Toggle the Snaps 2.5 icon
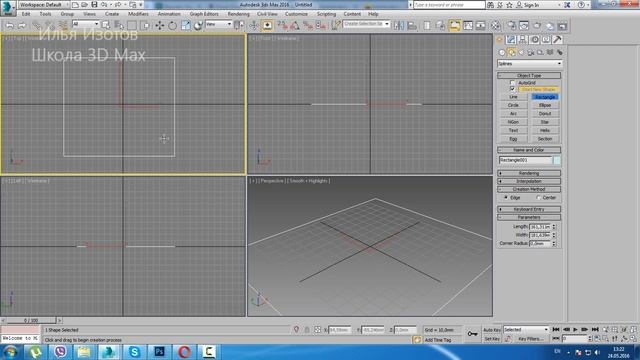This screenshot has width=640, height=360. tap(282, 25)
